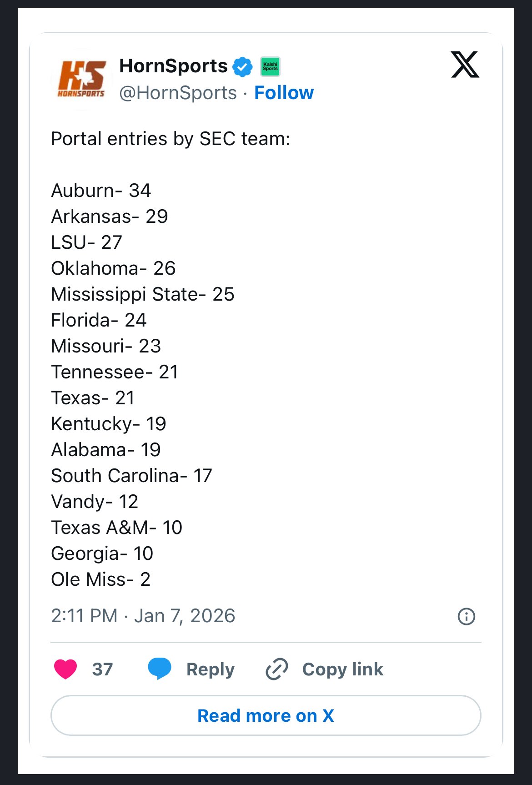Open the HornSports display name
Viewport: 532px width, 785px height.
tap(173, 66)
